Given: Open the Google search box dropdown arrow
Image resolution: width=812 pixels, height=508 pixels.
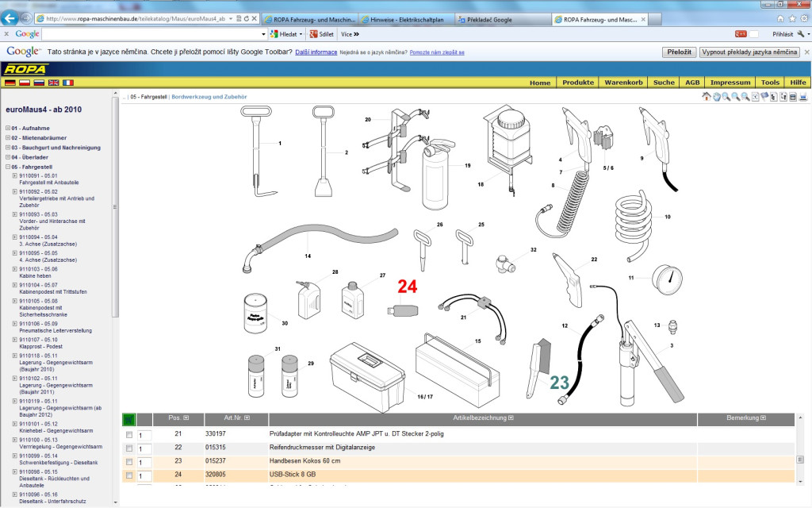Looking at the screenshot, I should click(263, 34).
